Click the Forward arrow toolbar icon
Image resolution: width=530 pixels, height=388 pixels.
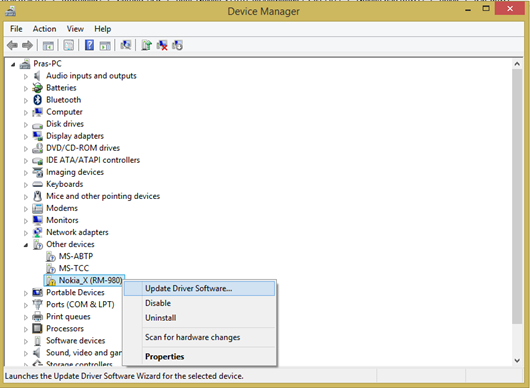point(27,45)
